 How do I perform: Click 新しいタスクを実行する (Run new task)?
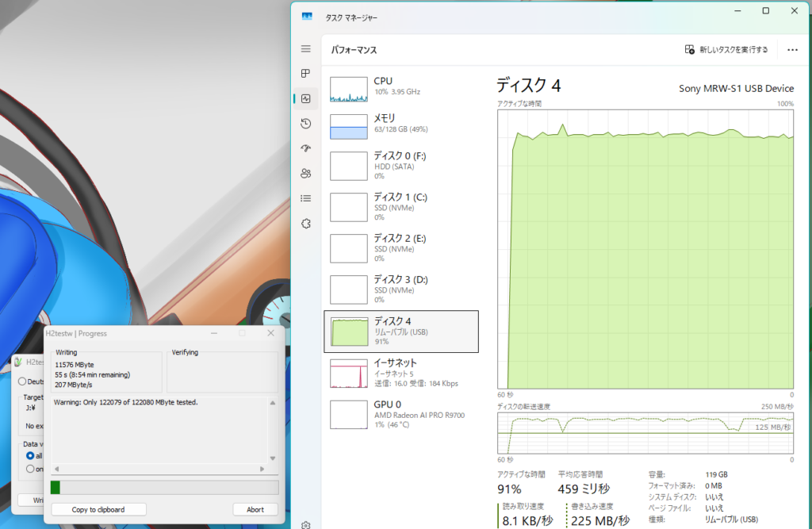(x=726, y=50)
